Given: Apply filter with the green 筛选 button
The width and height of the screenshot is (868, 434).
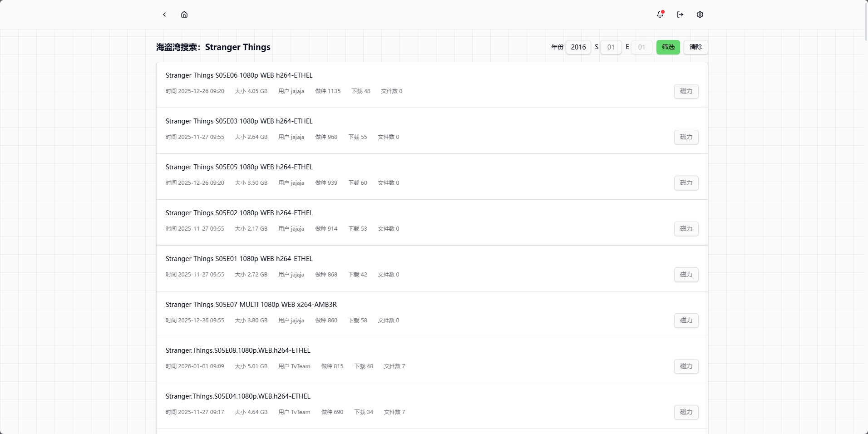Looking at the screenshot, I should click(x=668, y=47).
